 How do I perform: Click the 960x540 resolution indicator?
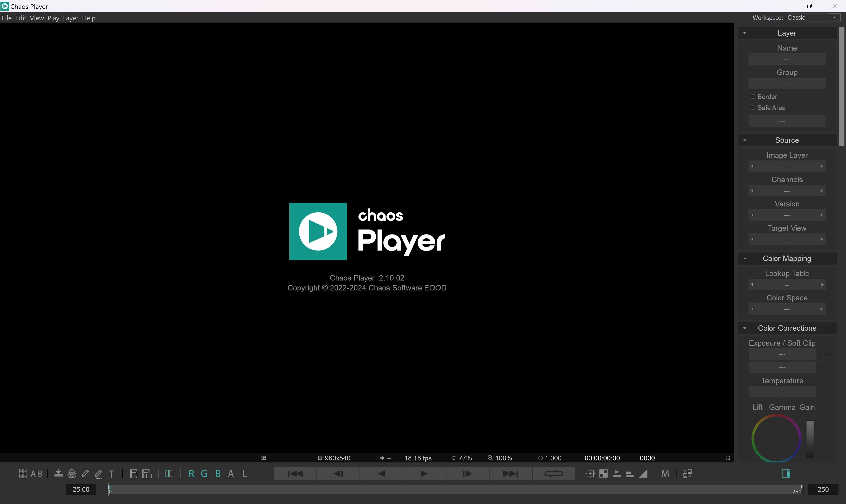(x=334, y=458)
